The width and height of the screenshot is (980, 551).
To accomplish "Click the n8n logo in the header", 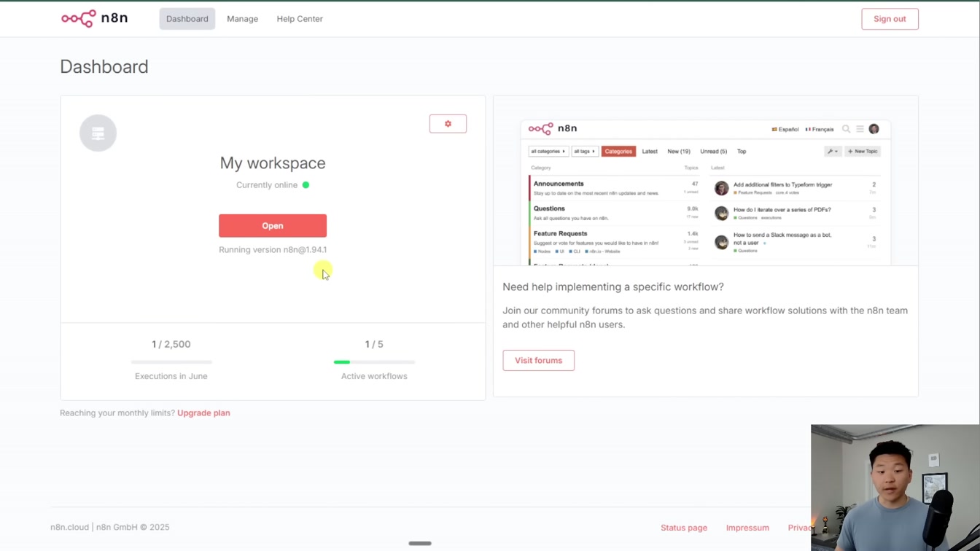I will pos(94,18).
